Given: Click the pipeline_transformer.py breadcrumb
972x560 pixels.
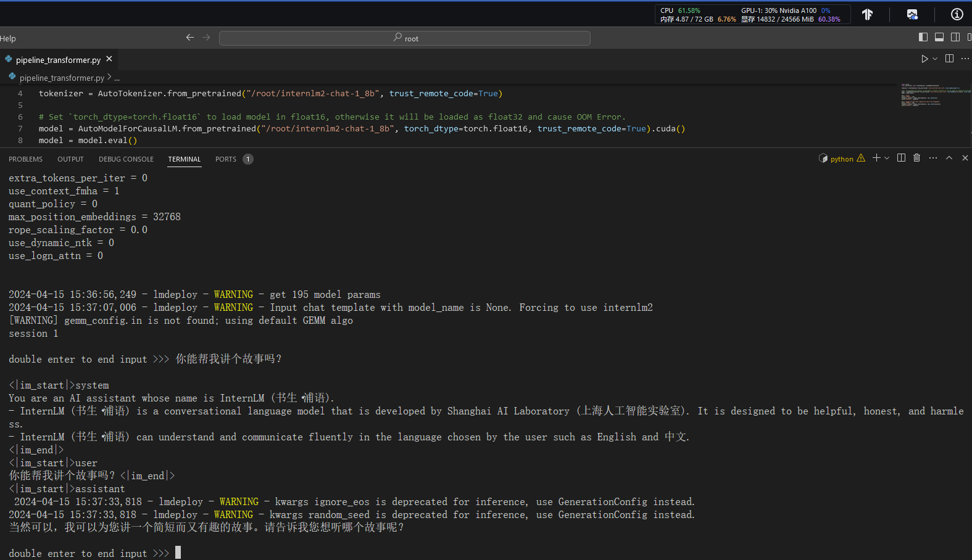Looking at the screenshot, I should [61, 78].
